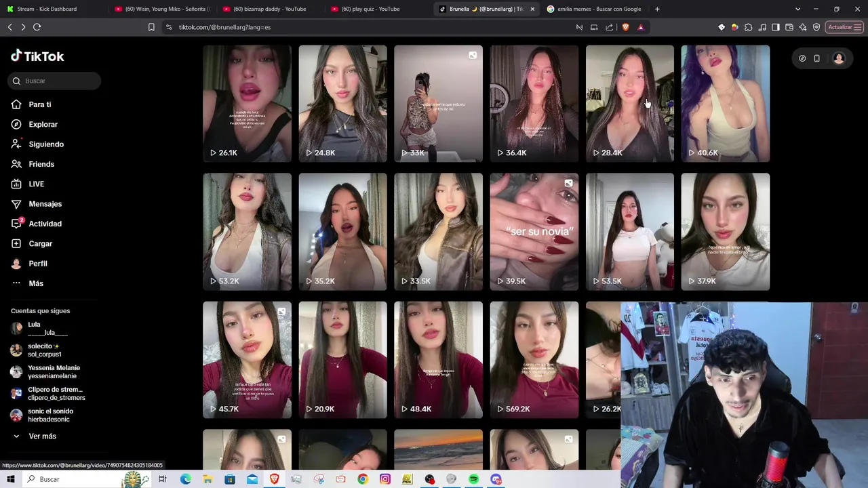Open the 'ser su novia' video
This screenshot has width=868, height=488.
[534, 232]
